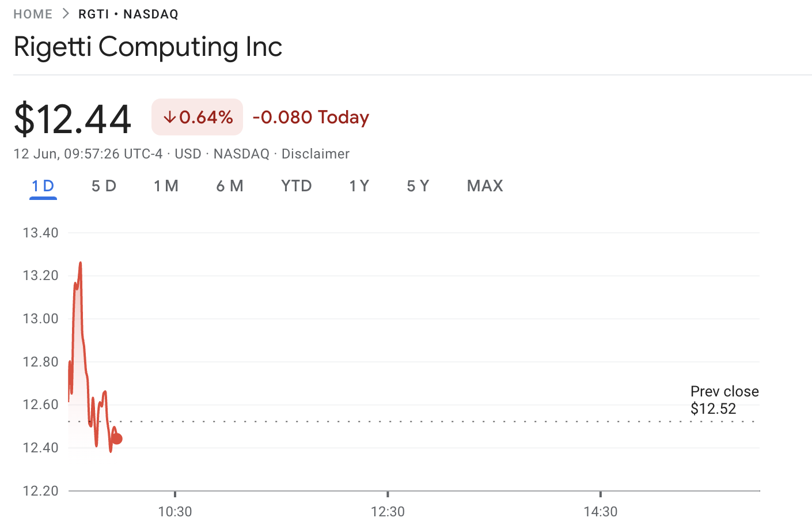Click the 12:30 time axis marker

coord(388,511)
